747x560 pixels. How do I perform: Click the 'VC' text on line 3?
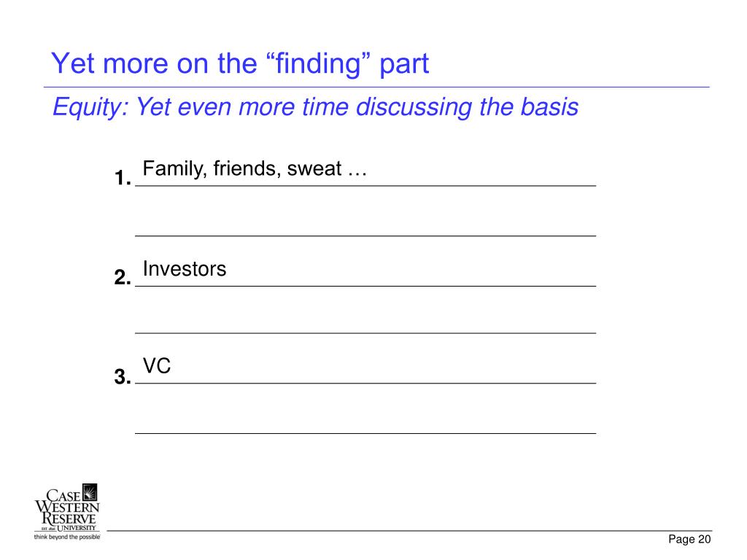pyautogui.click(x=157, y=366)
